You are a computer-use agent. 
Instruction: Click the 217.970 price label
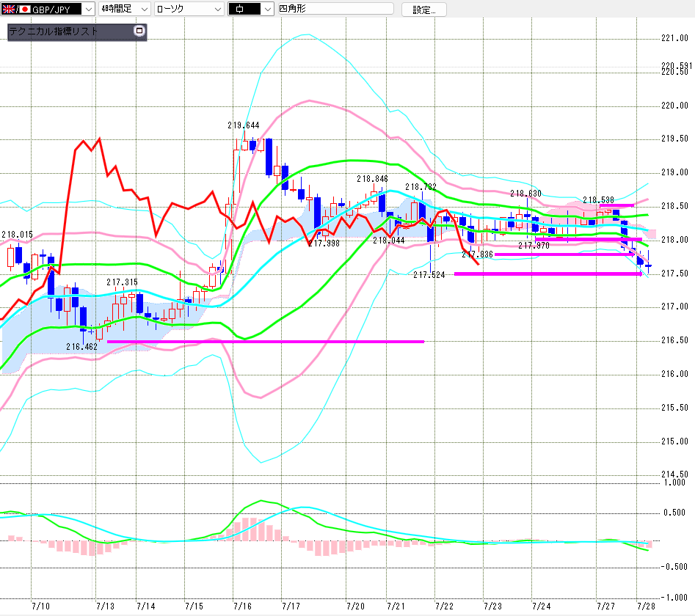(534, 246)
